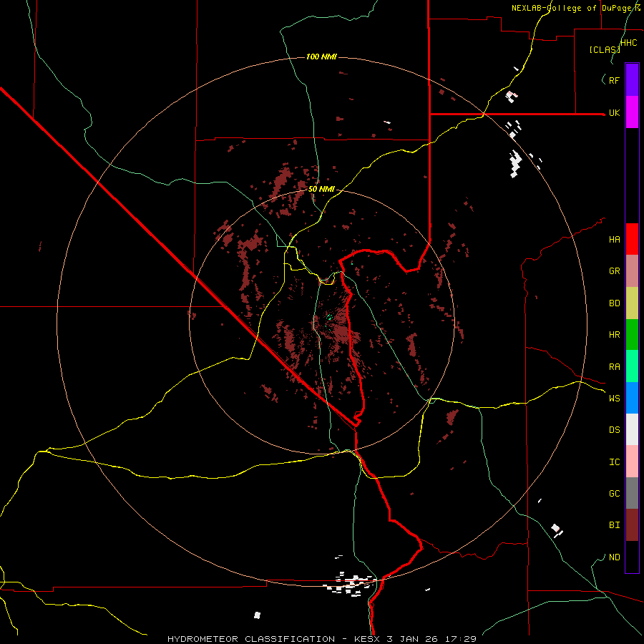This screenshot has height=644, width=644.
Task: Click the HA legend label
Action: coord(614,240)
